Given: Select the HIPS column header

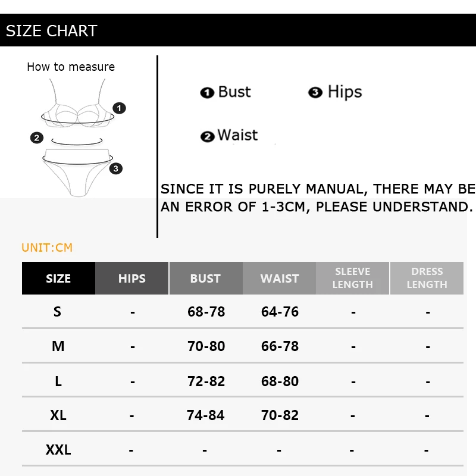Looking at the screenshot, I should [131, 278].
